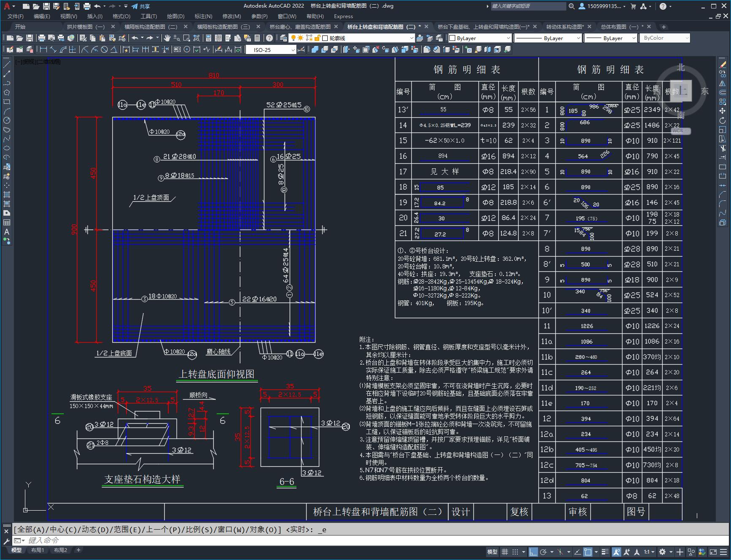731x560 pixels.
Task: Switch to the 拱片模板图 (一) drawing tab
Action: pyautogui.click(x=86, y=27)
